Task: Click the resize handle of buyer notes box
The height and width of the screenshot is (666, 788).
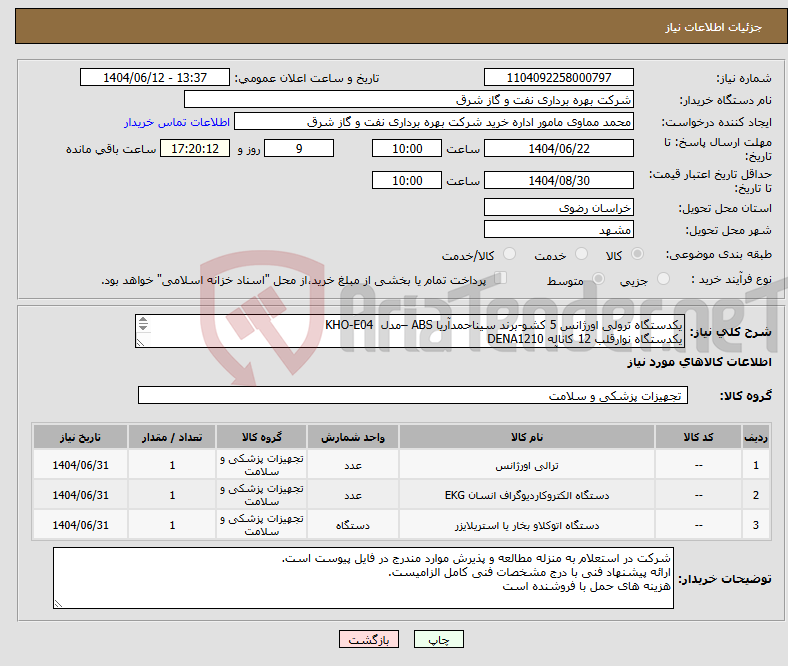Action: pyautogui.click(x=59, y=603)
